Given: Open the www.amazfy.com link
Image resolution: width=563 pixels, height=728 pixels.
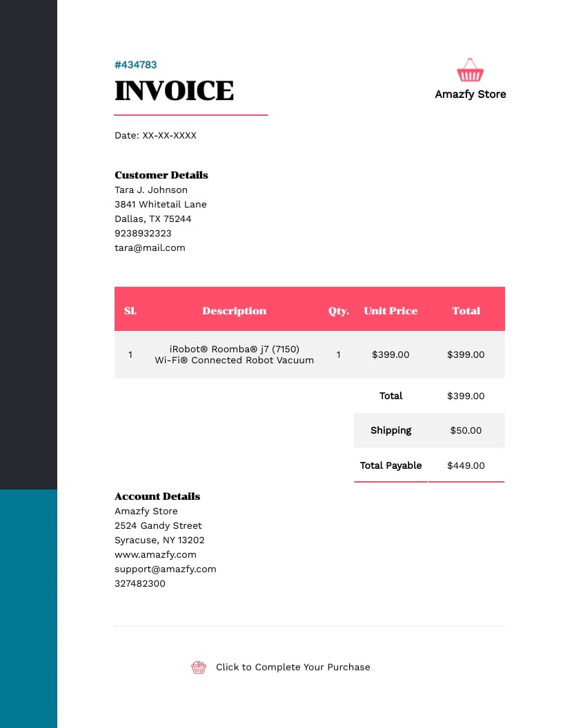Looking at the screenshot, I should tap(155, 555).
